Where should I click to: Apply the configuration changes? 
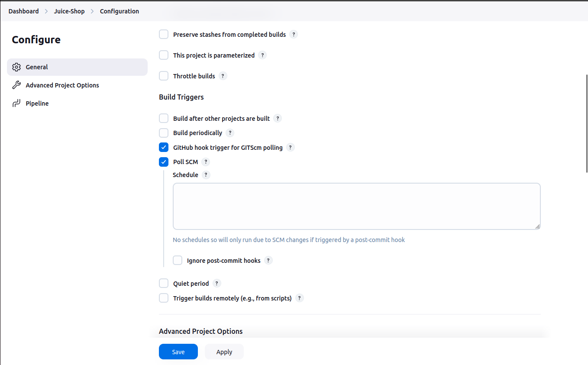tap(224, 352)
